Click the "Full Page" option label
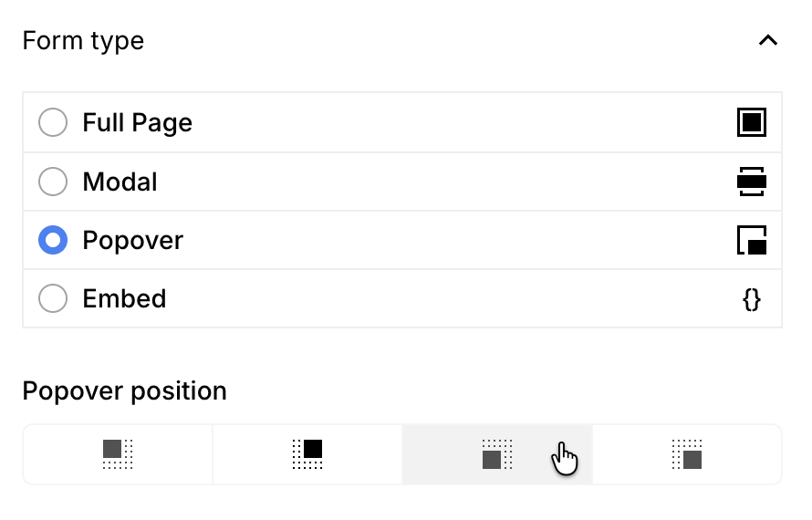Image resolution: width=812 pixels, height=520 pixels. point(137,122)
